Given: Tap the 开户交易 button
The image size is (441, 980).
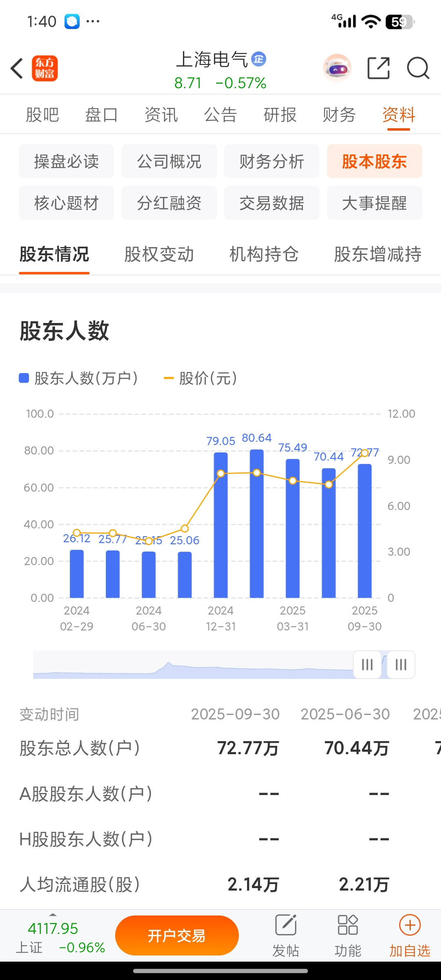Looking at the screenshot, I should [177, 935].
